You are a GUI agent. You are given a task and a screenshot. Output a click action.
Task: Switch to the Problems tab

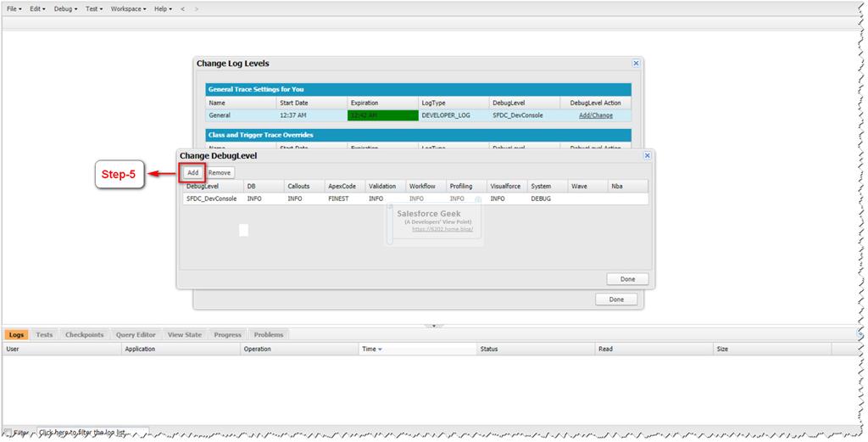pyautogui.click(x=269, y=334)
